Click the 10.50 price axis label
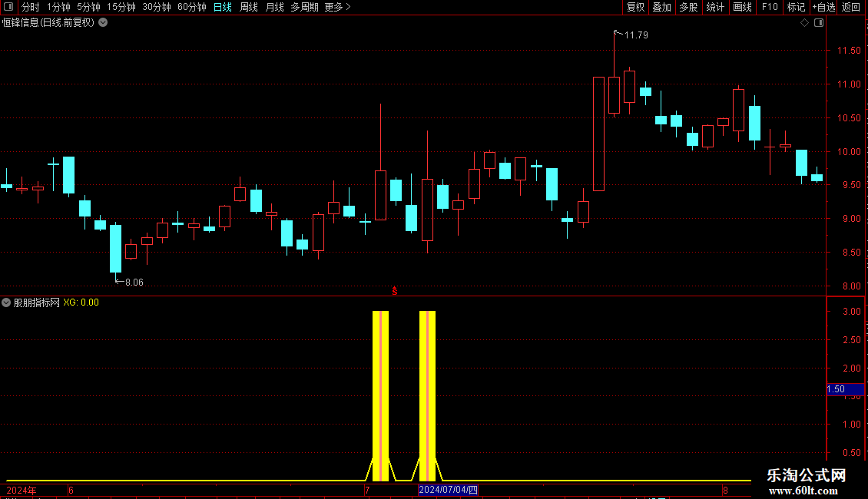 tap(849, 117)
